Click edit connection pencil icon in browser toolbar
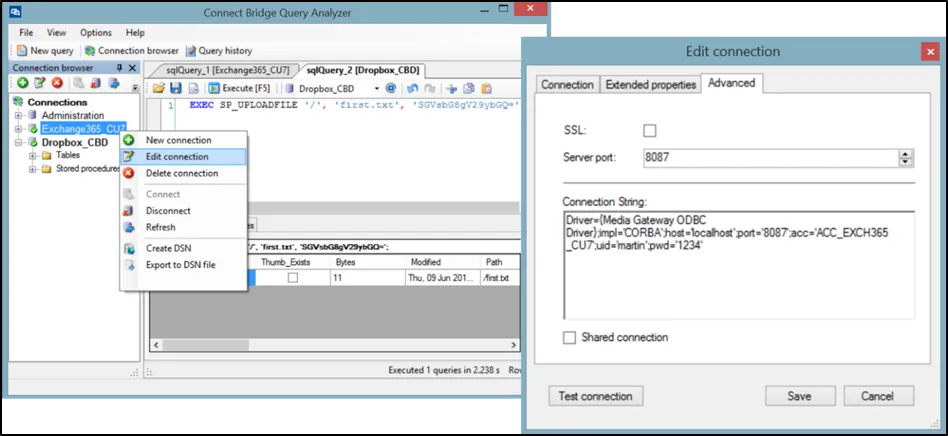This screenshot has width=948, height=436. coord(39,83)
